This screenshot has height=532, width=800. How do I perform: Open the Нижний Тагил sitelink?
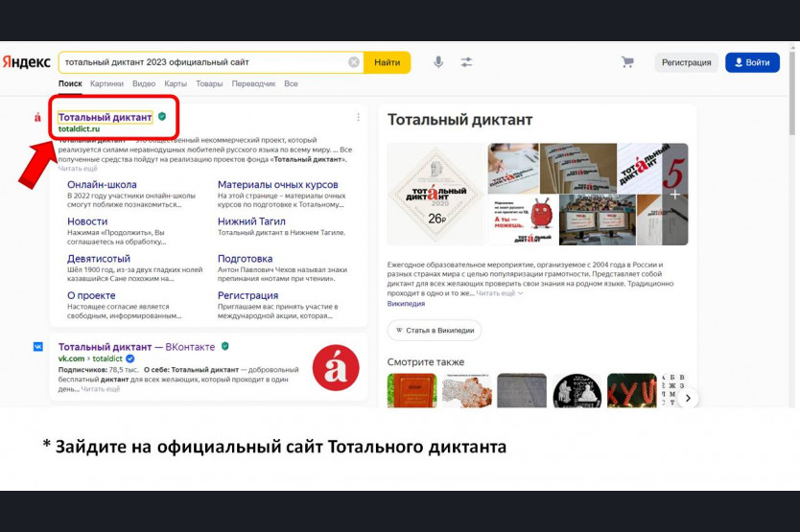251,221
